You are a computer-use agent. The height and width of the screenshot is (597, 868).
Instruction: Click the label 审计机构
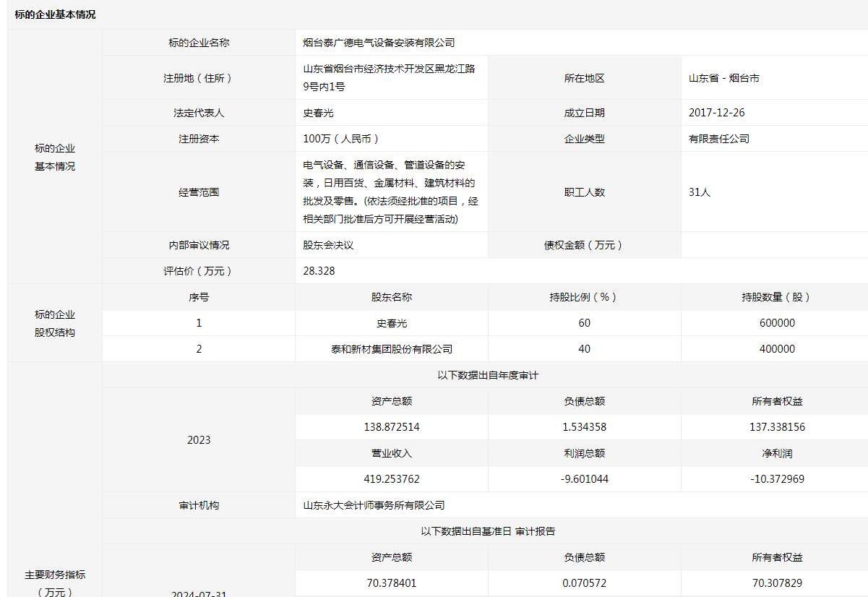coord(199,505)
